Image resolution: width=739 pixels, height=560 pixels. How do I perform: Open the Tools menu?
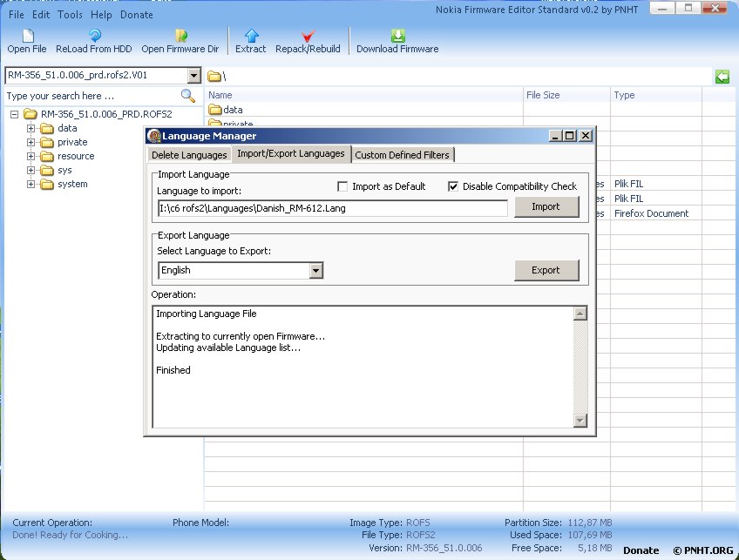tap(70, 15)
